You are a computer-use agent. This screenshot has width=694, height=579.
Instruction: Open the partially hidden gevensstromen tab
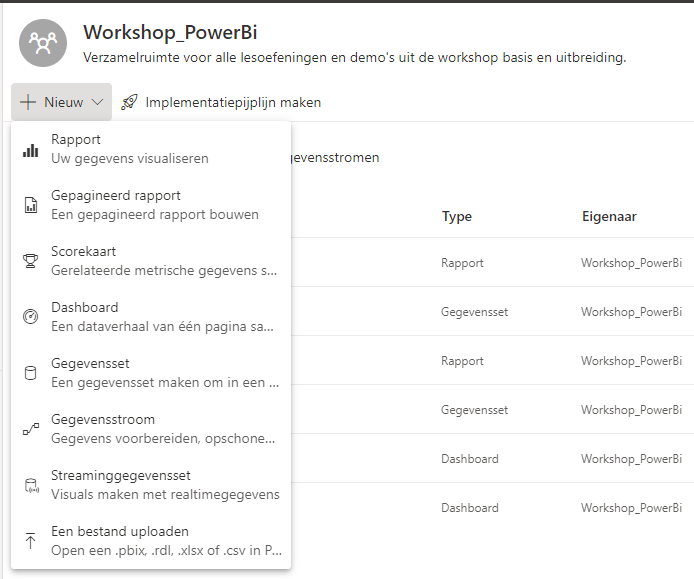pos(335,158)
